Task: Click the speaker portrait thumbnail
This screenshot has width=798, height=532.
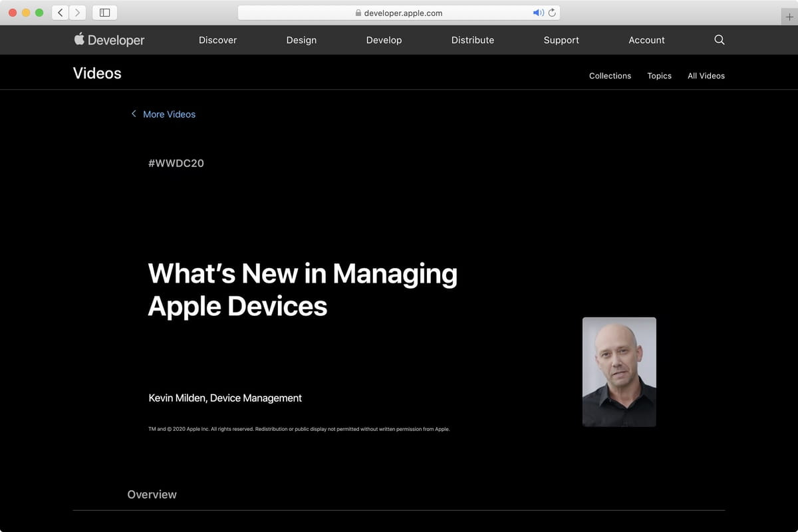Action: tap(619, 372)
